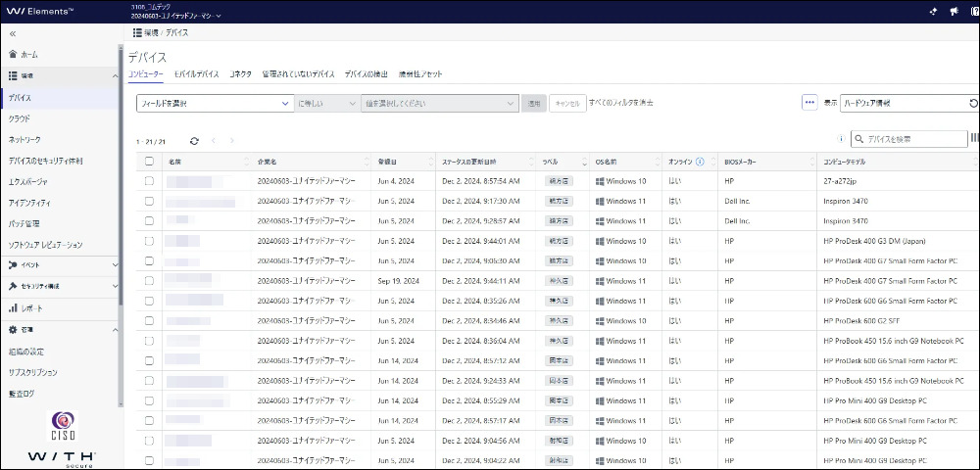This screenshot has width=980, height=470.
Task: Switch to the モバイルデバイス tab
Action: [x=196, y=74]
